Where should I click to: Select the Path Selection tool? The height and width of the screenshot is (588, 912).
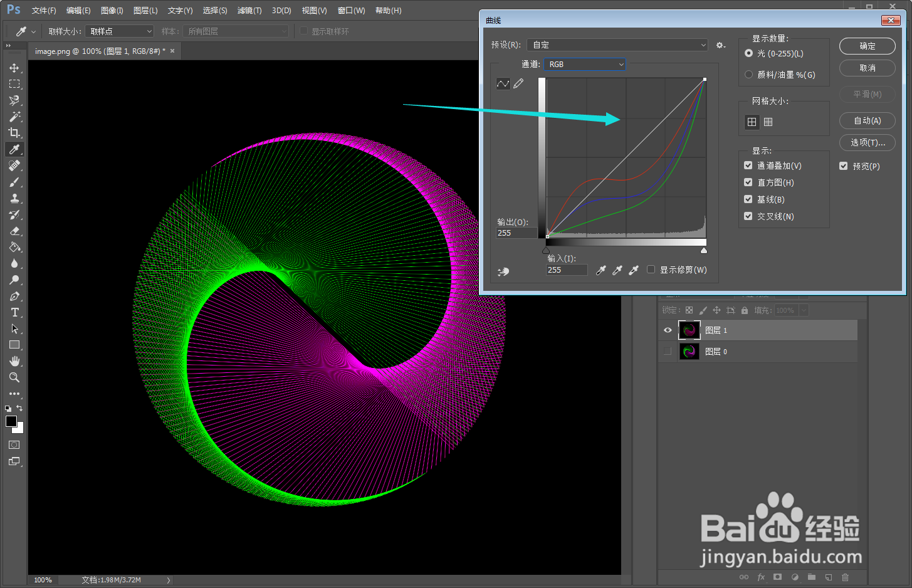tap(14, 328)
